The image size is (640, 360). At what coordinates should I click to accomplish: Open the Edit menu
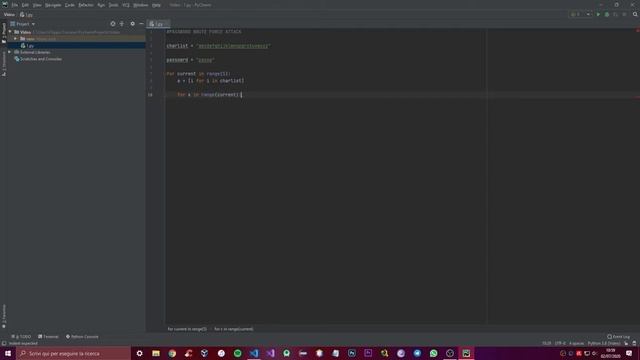pos(25,5)
